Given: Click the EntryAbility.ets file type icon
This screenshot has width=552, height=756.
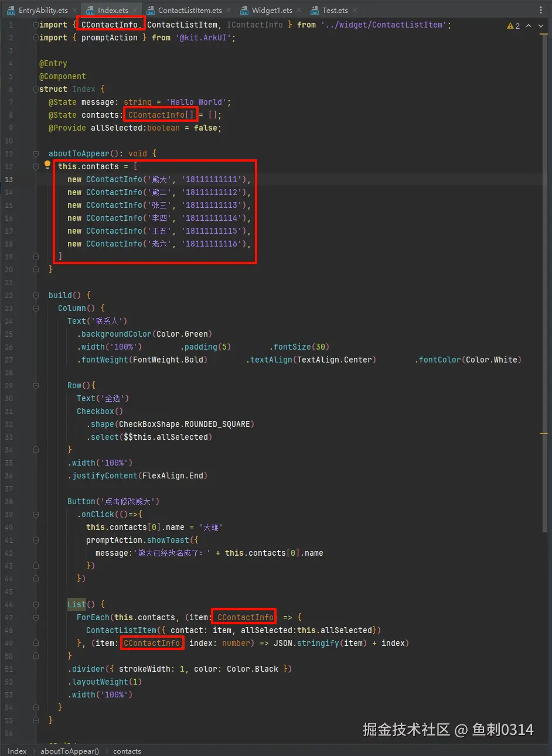Looking at the screenshot, I should pos(11,11).
